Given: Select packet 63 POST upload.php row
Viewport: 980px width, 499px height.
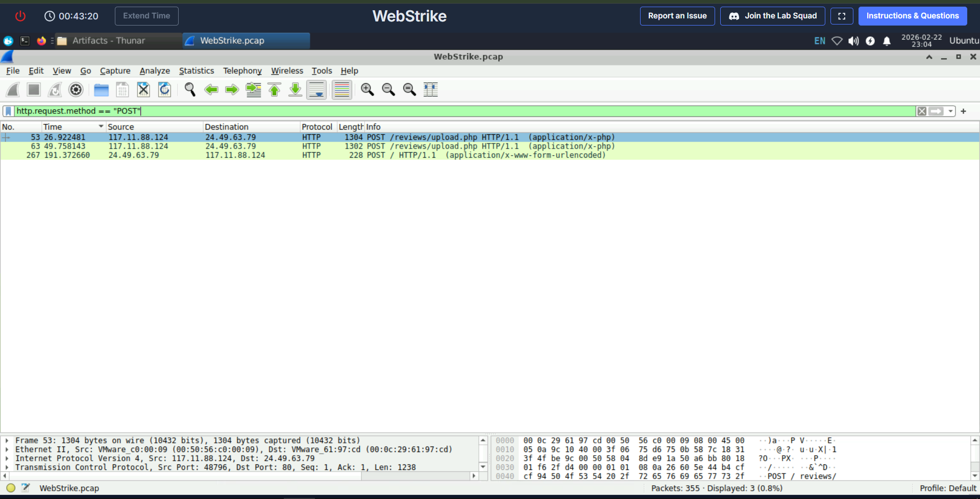Looking at the screenshot, I should tap(490, 146).
